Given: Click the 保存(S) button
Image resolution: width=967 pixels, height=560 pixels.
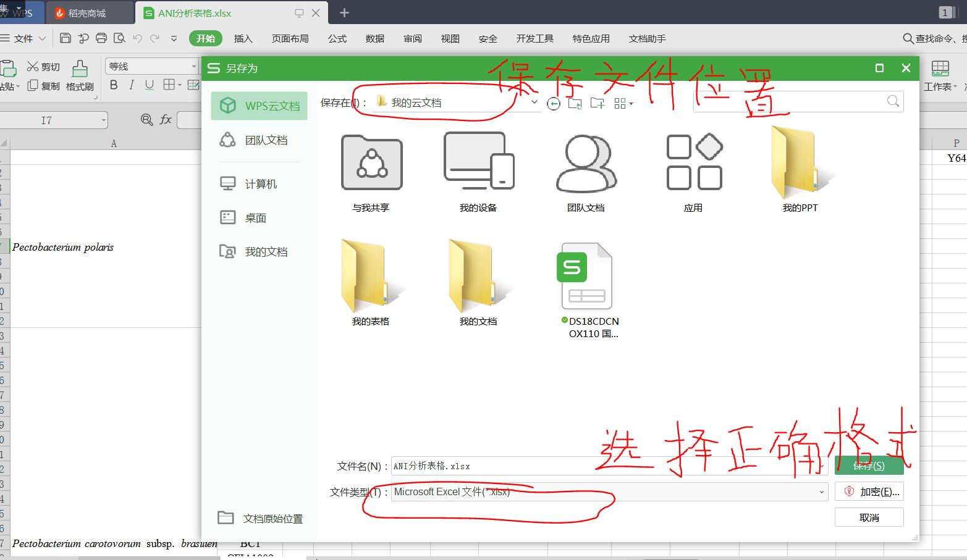Looking at the screenshot, I should point(869,466).
